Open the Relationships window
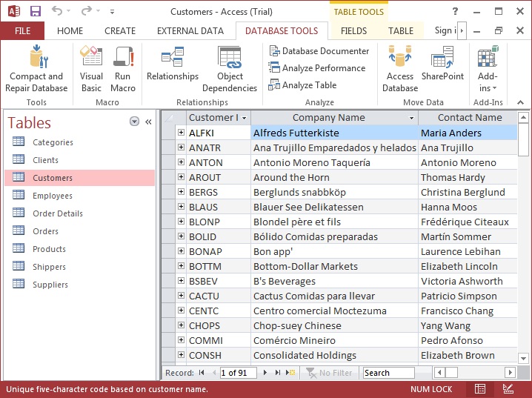 (x=173, y=64)
